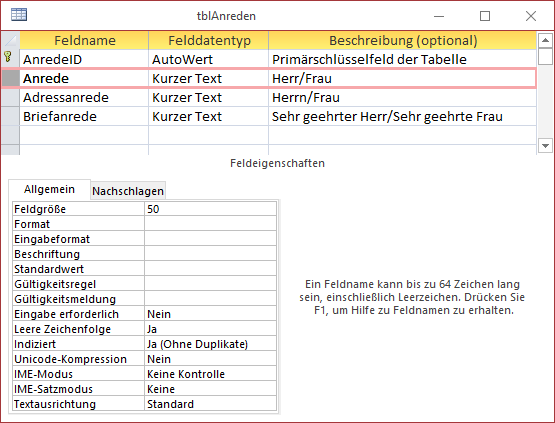Click the Anrede field name cell
Viewport: 555px width, 423px height.
point(84,78)
